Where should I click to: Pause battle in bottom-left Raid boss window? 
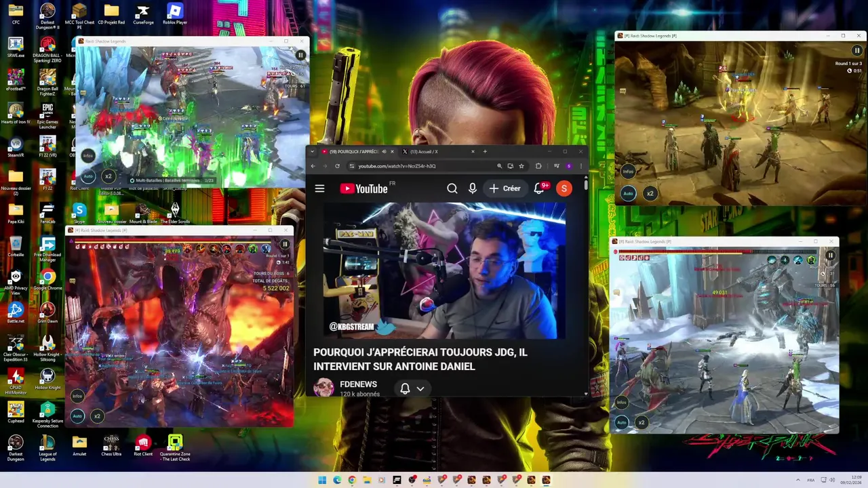coord(285,244)
